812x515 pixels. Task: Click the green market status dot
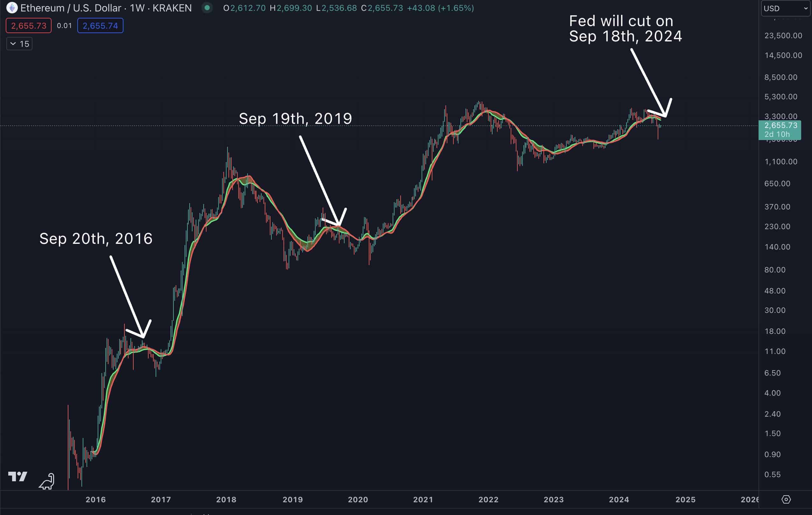[x=207, y=8]
